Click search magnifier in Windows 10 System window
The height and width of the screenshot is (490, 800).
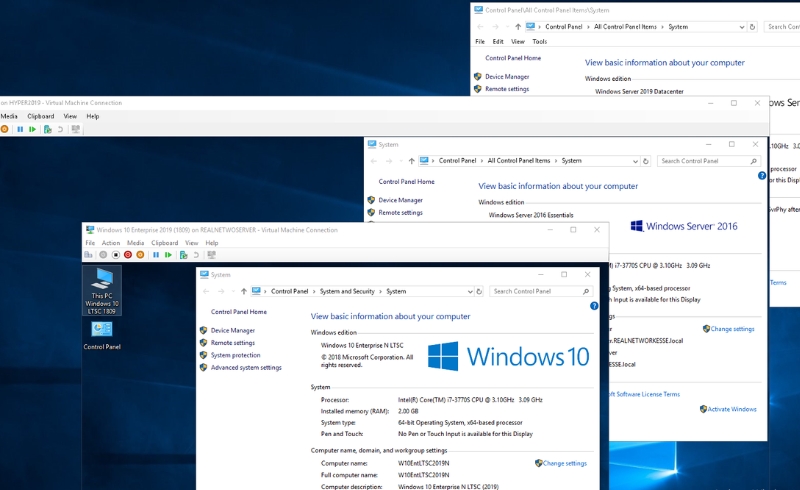tap(586, 291)
